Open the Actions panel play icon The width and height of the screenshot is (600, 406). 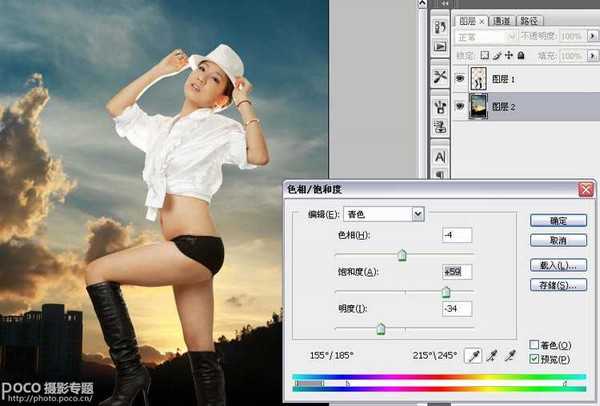pyautogui.click(x=440, y=47)
